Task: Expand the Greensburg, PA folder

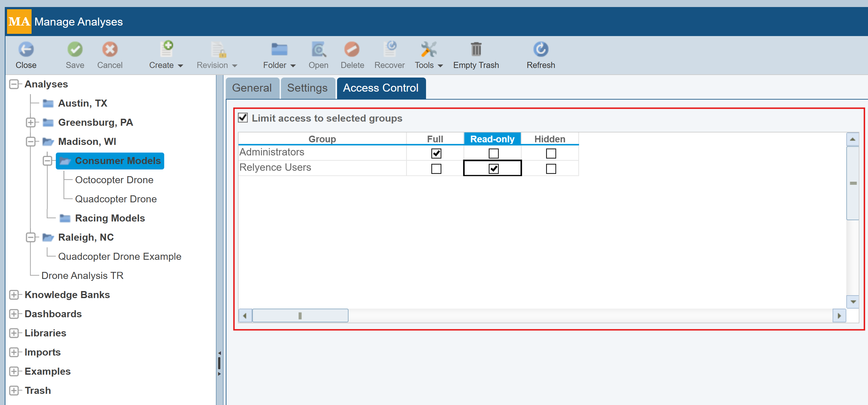Action: click(31, 123)
